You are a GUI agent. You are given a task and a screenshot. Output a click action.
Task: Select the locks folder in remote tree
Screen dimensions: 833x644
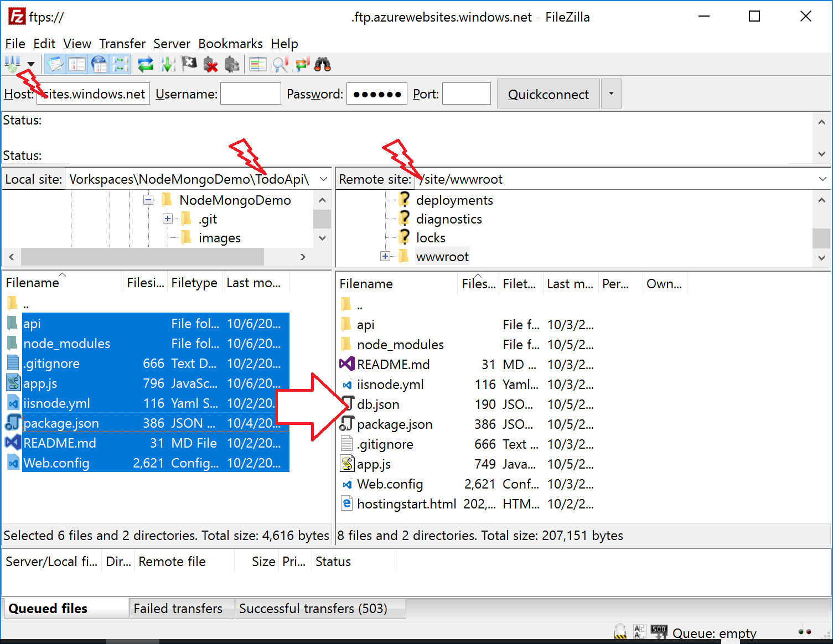[431, 238]
